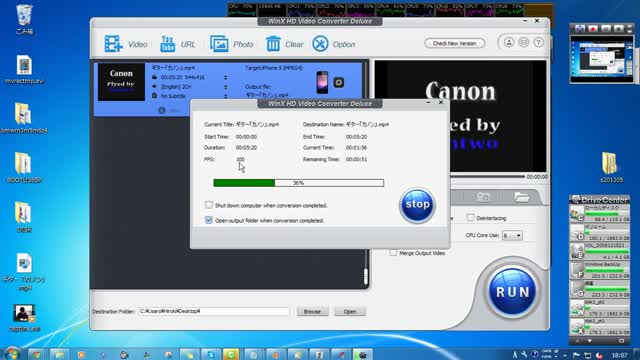Open the audio track selector for English 2CH

coord(225,87)
